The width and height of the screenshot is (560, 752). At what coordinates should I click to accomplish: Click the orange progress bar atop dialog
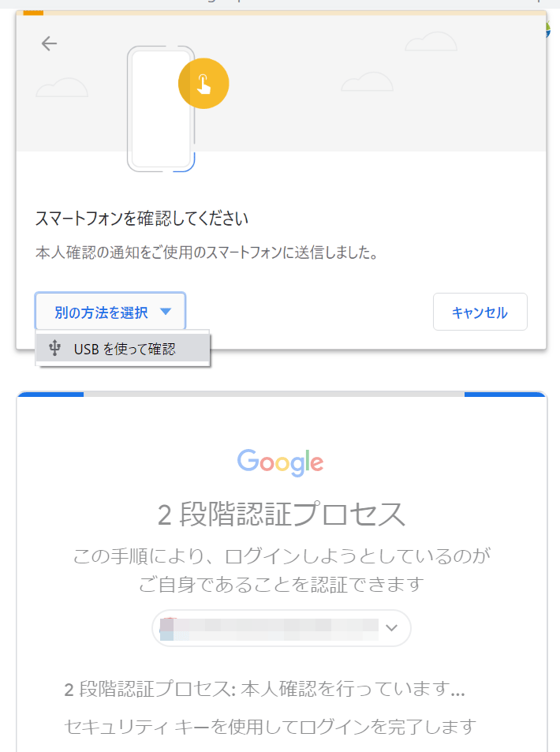coord(282,13)
